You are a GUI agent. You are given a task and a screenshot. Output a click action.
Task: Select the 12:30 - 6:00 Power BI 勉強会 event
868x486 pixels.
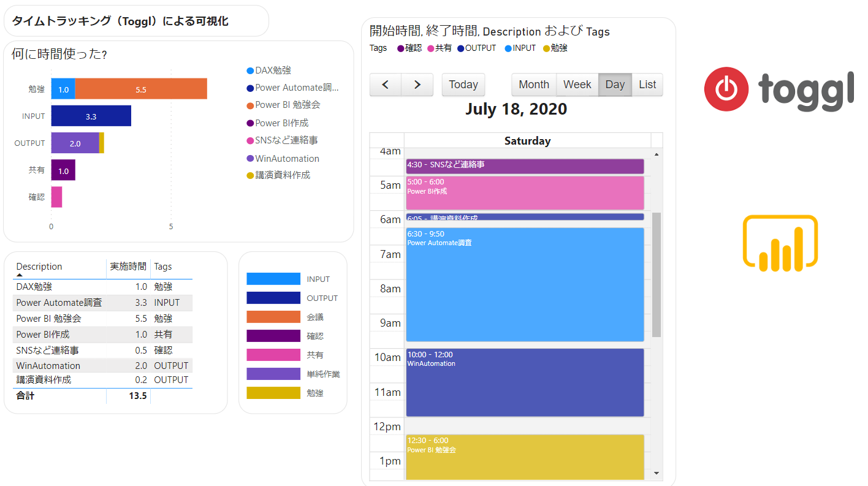[x=525, y=457]
